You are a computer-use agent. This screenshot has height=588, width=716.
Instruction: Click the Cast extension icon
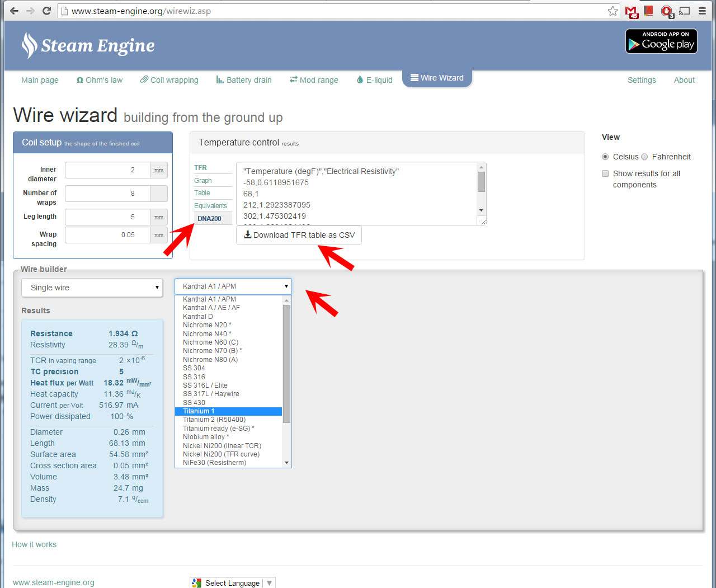(x=684, y=11)
